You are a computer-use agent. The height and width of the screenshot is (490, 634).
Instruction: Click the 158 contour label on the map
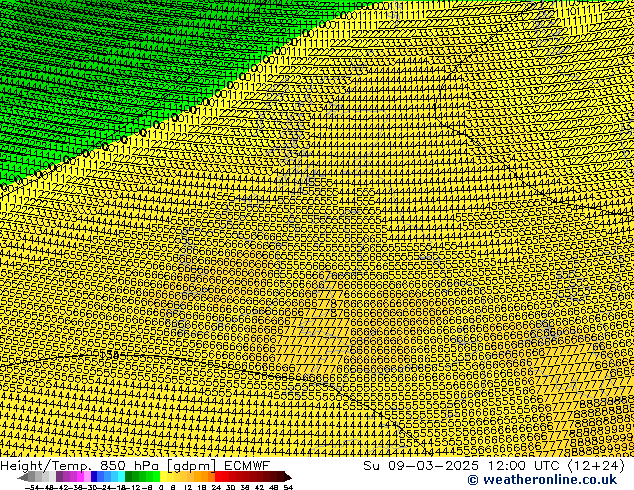coord(109,355)
